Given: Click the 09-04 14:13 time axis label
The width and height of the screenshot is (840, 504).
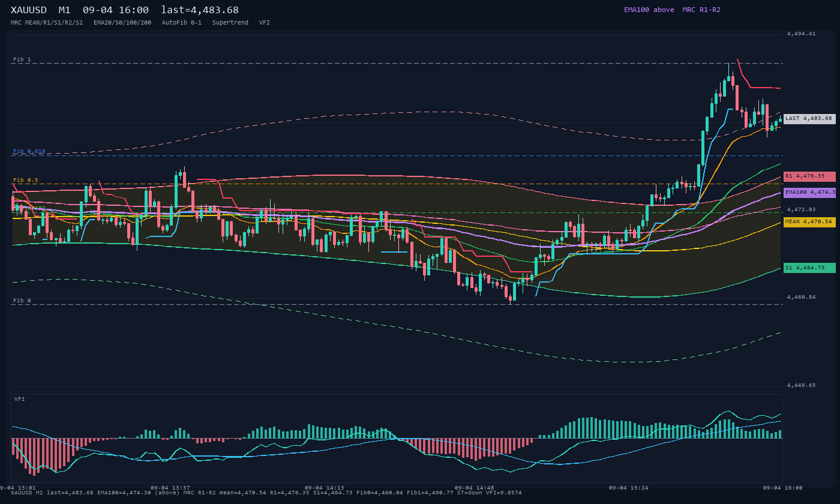Looking at the screenshot, I should (325, 488).
